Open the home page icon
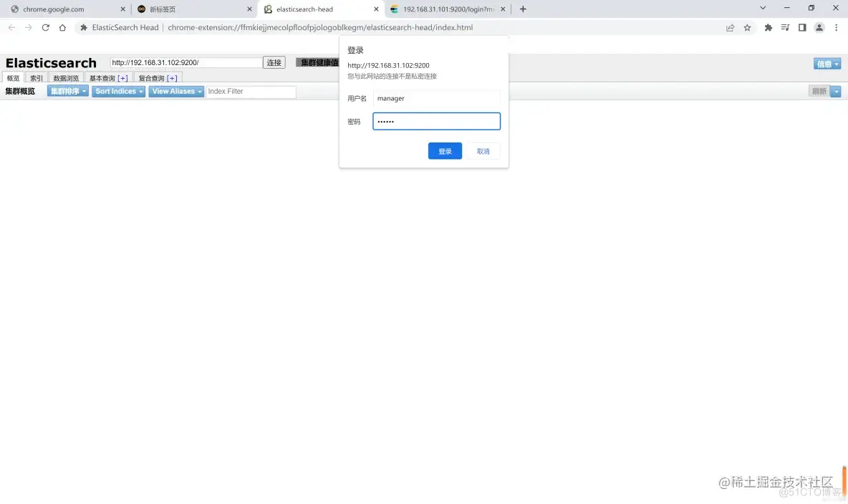 pyautogui.click(x=63, y=28)
